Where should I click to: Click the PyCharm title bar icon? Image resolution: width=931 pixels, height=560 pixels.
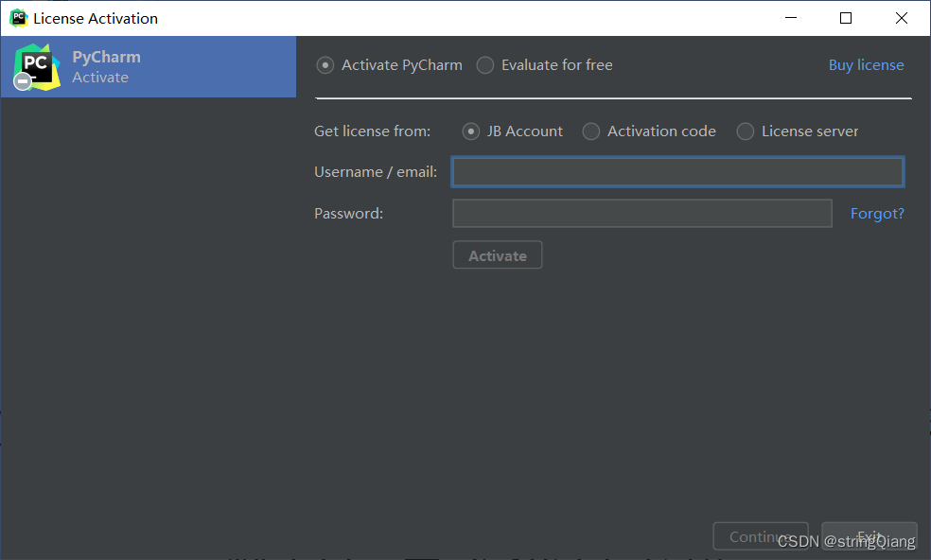pos(18,18)
